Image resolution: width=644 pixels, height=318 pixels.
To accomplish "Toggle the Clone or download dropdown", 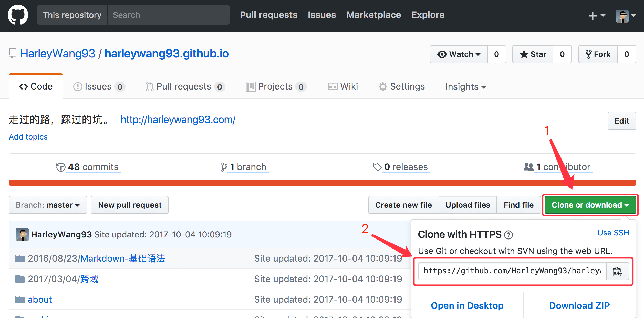I will 590,205.
